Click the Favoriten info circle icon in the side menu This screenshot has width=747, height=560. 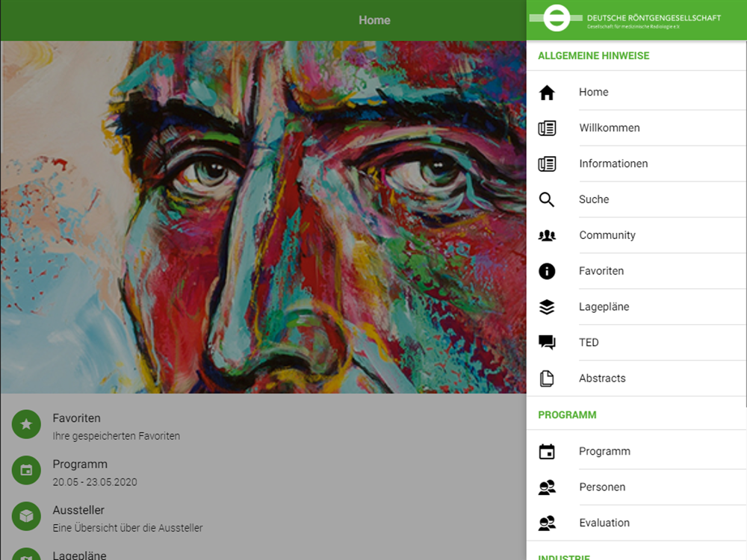[x=547, y=271]
